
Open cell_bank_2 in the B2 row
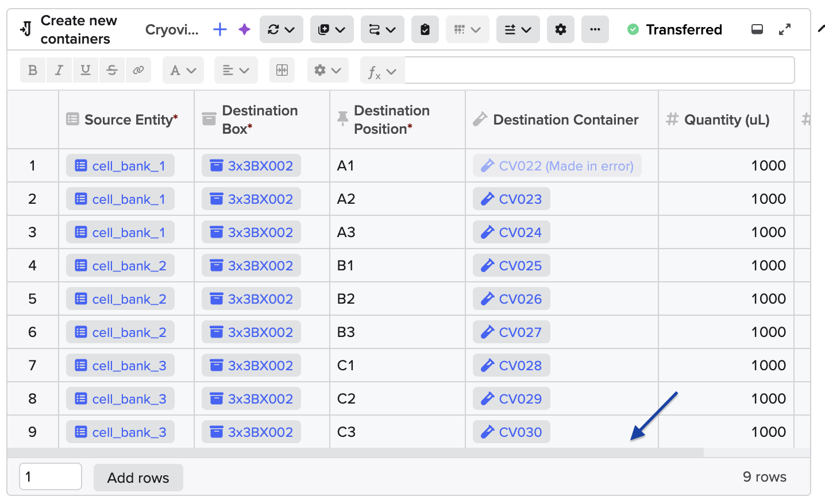click(x=120, y=299)
